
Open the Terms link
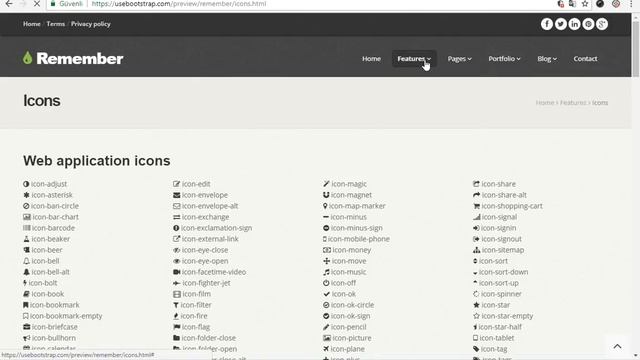56,24
